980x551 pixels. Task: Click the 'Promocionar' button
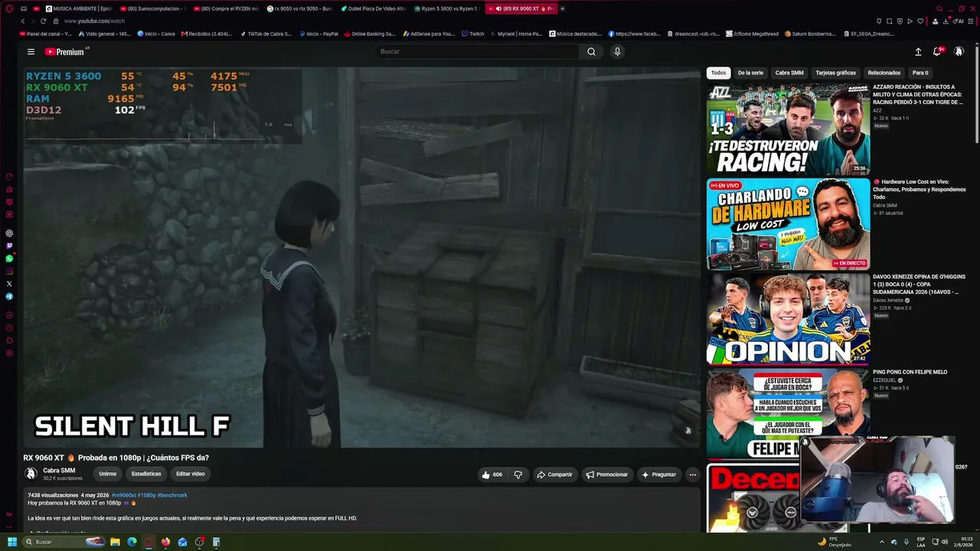(x=606, y=474)
